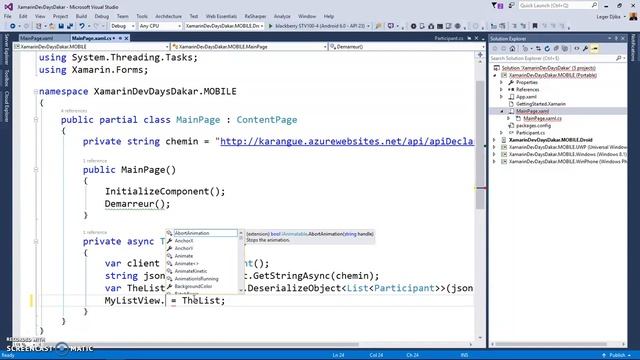
Task: Select BackgroundColor in the IntelliSense list
Action: (x=193, y=287)
